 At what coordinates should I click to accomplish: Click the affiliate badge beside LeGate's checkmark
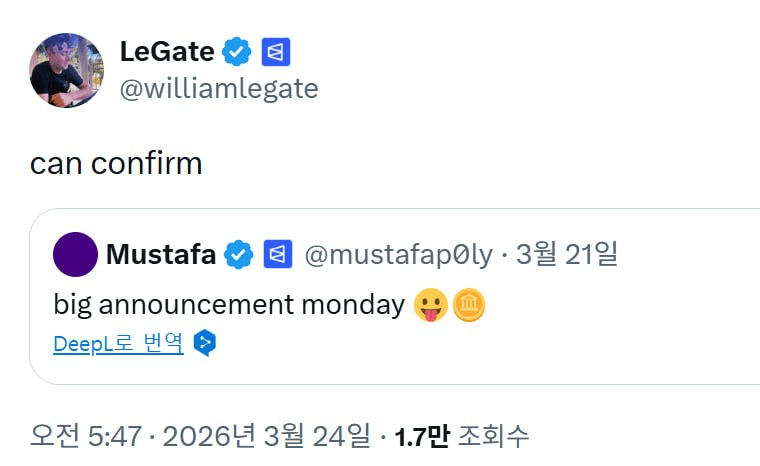click(275, 51)
